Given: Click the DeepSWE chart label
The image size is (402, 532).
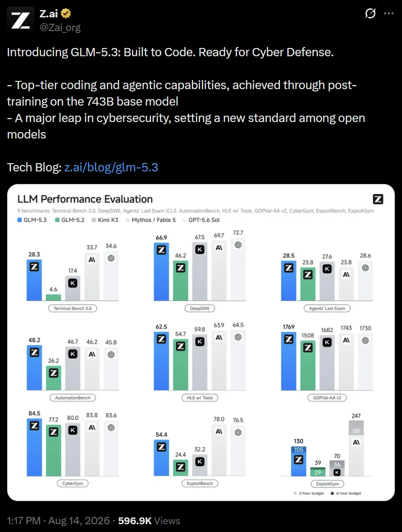Looking at the screenshot, I should point(200,309).
